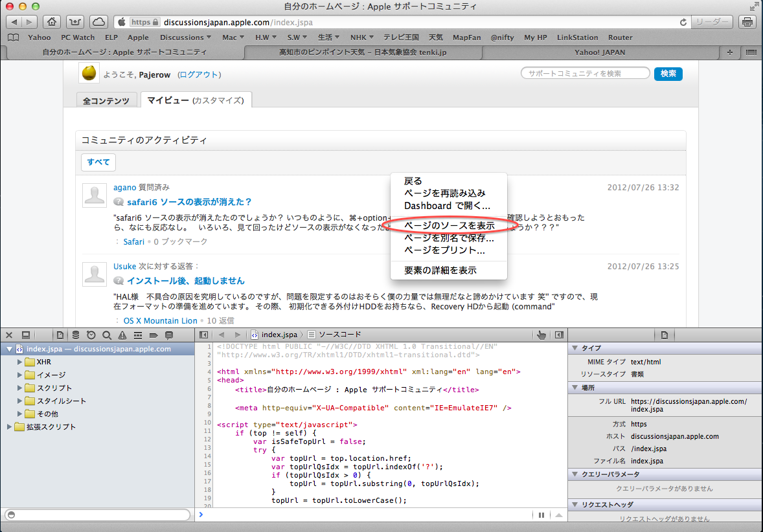Click the Home icon in Safari toolbar
Viewport: 763px width, 532px height.
pos(52,22)
